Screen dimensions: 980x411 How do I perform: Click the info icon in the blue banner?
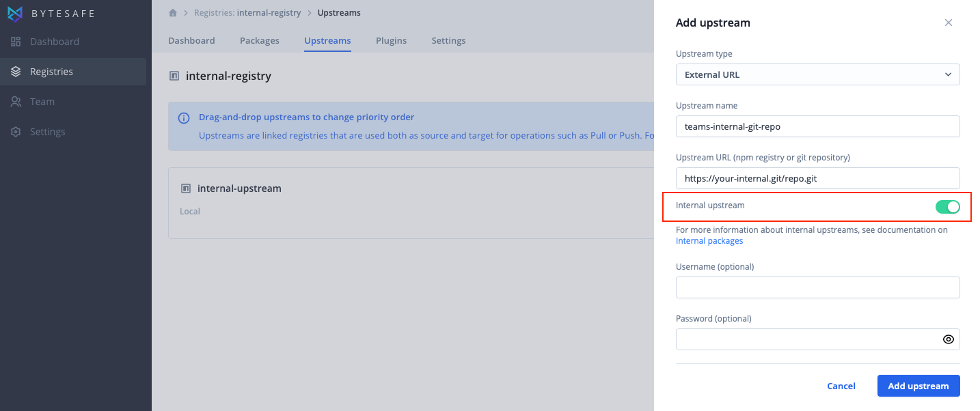(184, 118)
